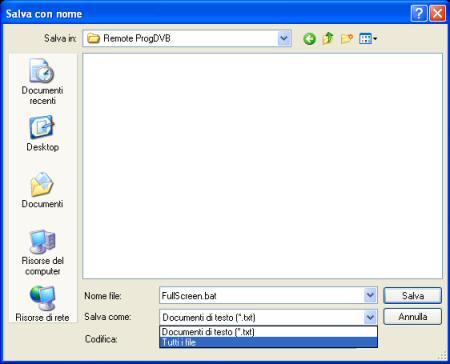Toggle the Salva come type dropdown arrow

370,317
